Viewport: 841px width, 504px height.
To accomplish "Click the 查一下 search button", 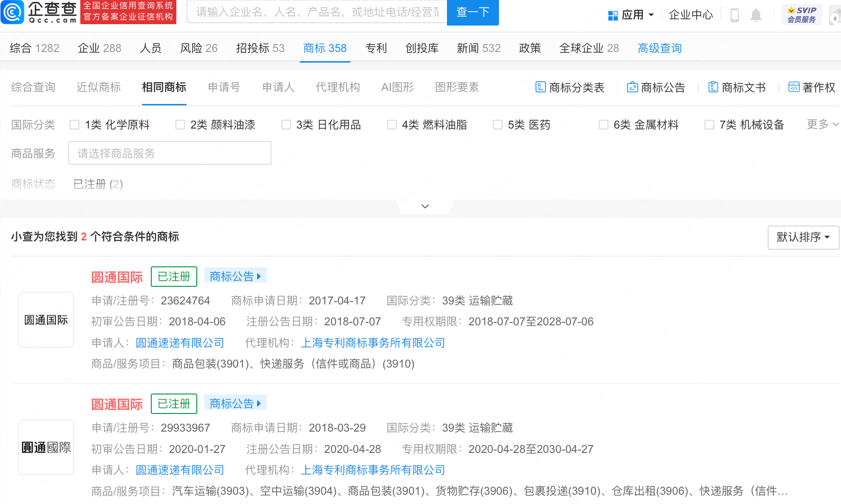I will 473,12.
